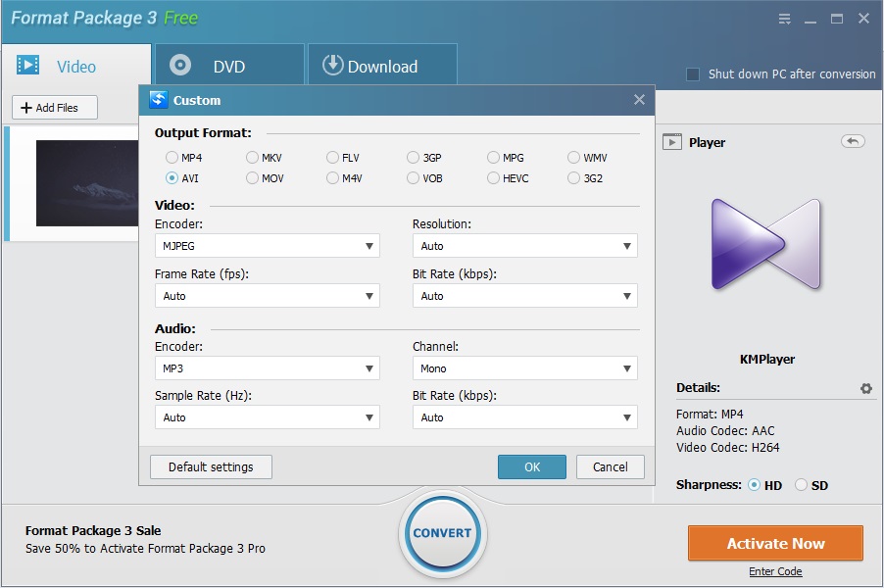Screen dimensions: 884x588
Task: Click the 'Video Codec: H264' detail line
Action: click(727, 448)
